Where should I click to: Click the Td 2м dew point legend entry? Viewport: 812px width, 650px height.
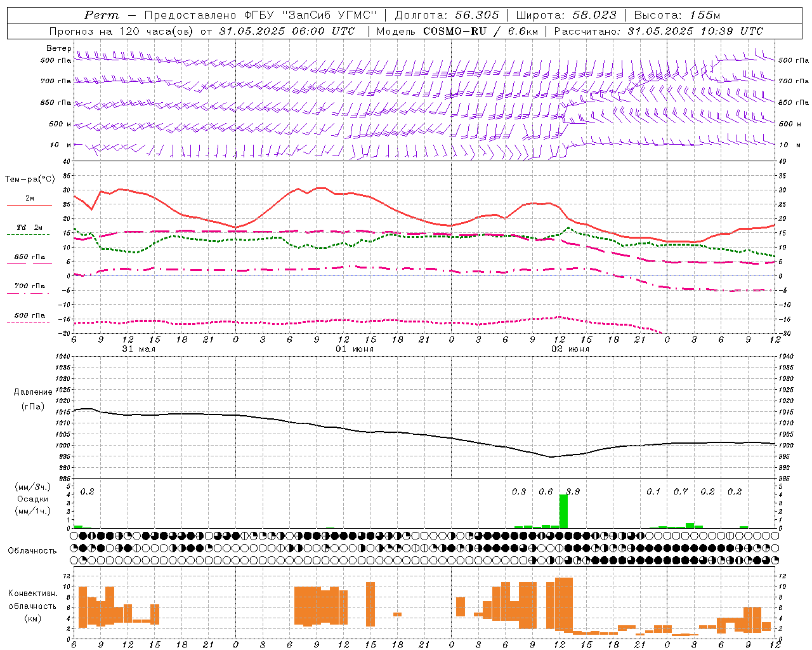pyautogui.click(x=30, y=227)
